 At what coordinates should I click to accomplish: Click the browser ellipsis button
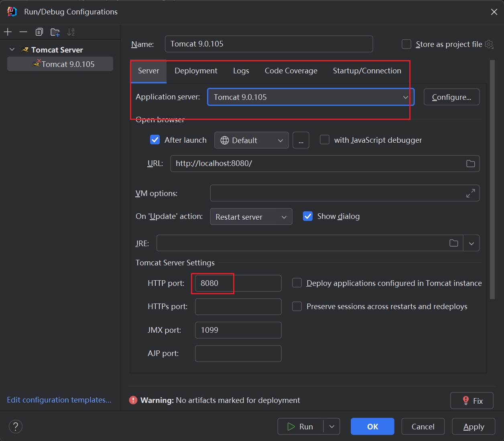pyautogui.click(x=301, y=140)
